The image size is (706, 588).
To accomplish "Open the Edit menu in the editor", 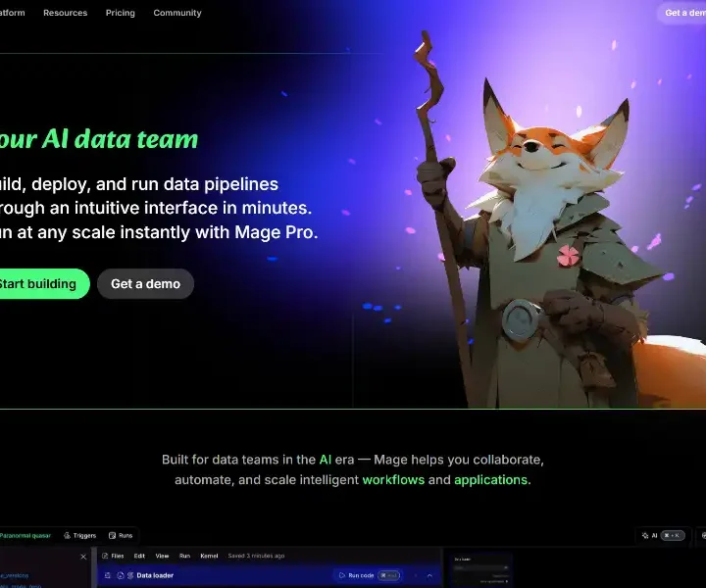I will click(x=139, y=556).
